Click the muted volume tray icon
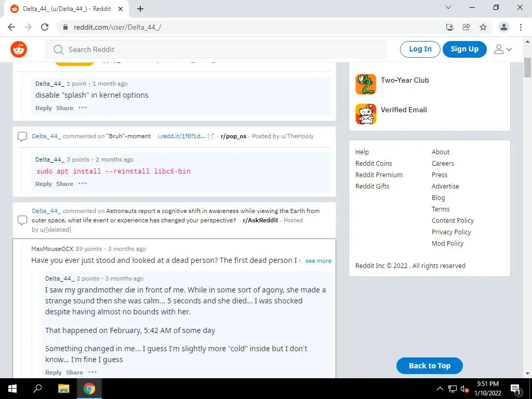532x399 pixels. pos(465,389)
